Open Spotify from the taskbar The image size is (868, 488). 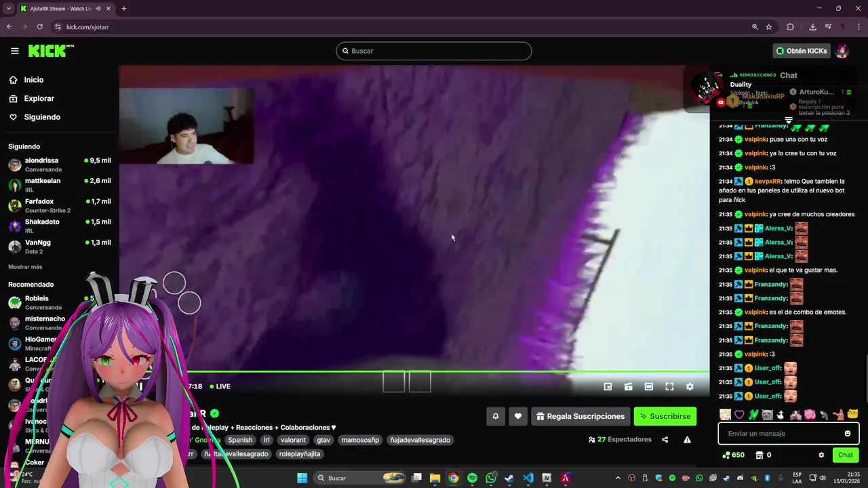[472, 478]
